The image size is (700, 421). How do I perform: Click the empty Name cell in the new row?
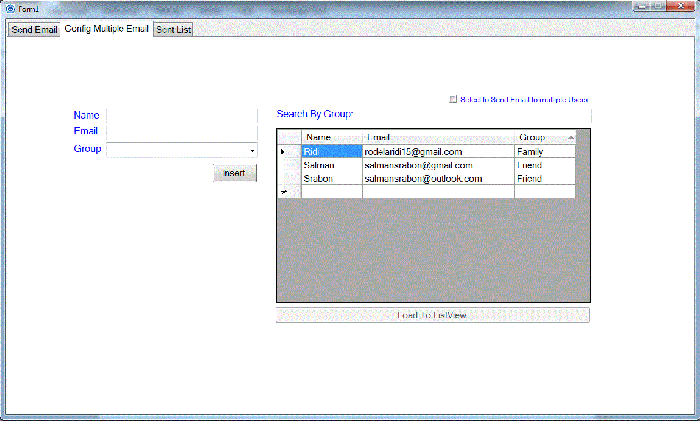pos(332,192)
